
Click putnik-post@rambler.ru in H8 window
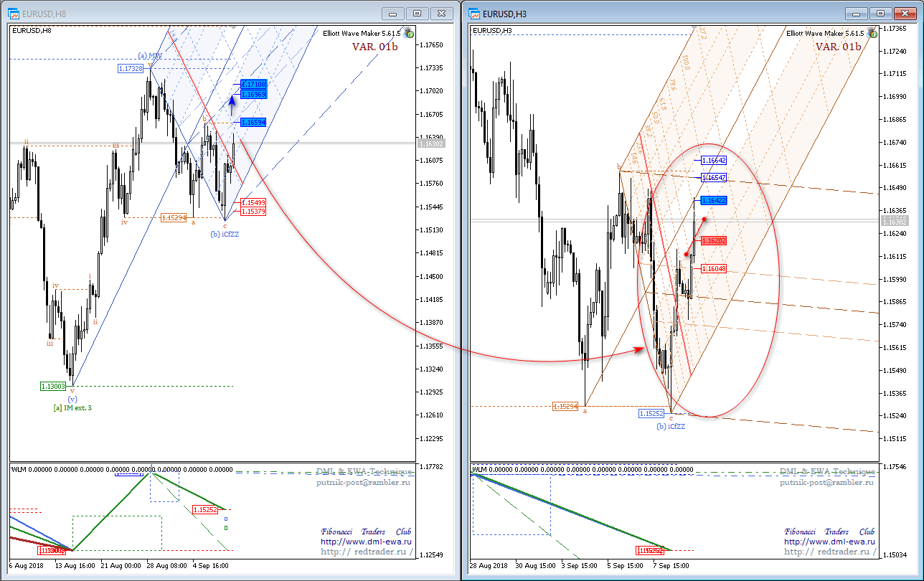[x=364, y=482]
